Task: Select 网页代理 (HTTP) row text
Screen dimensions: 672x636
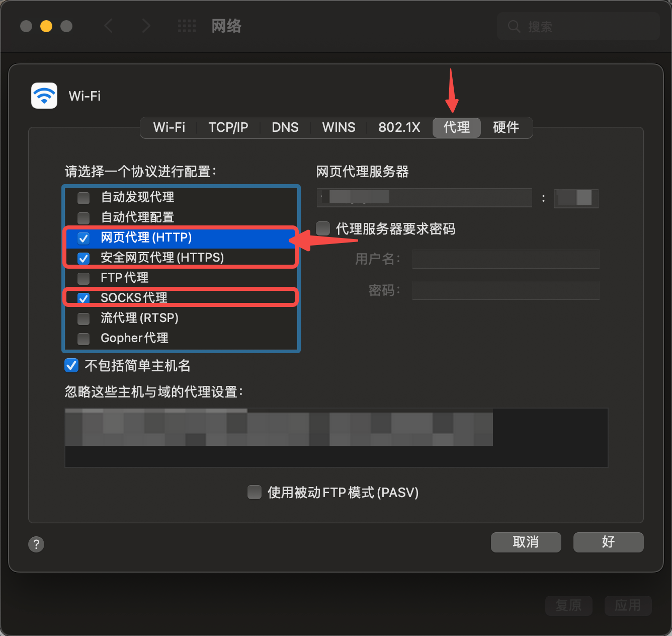Action: (146, 237)
